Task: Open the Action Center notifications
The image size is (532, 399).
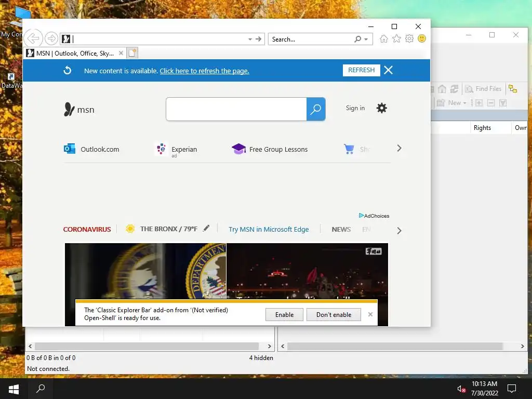Action: 512,389
